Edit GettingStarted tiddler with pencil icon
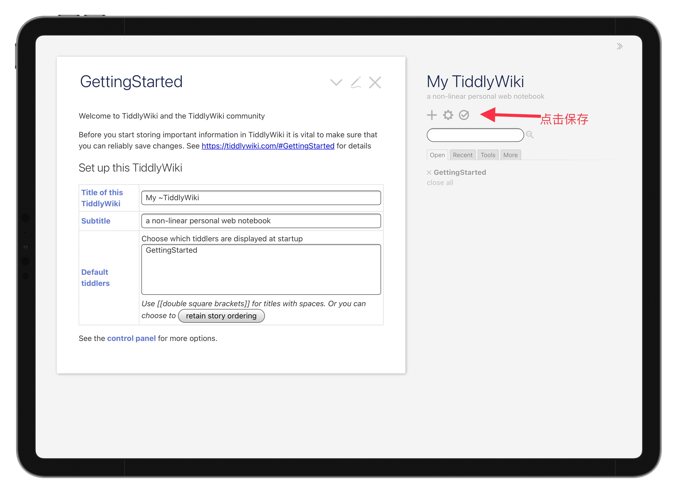Image resolution: width=678 pixels, height=494 pixels. (x=355, y=82)
